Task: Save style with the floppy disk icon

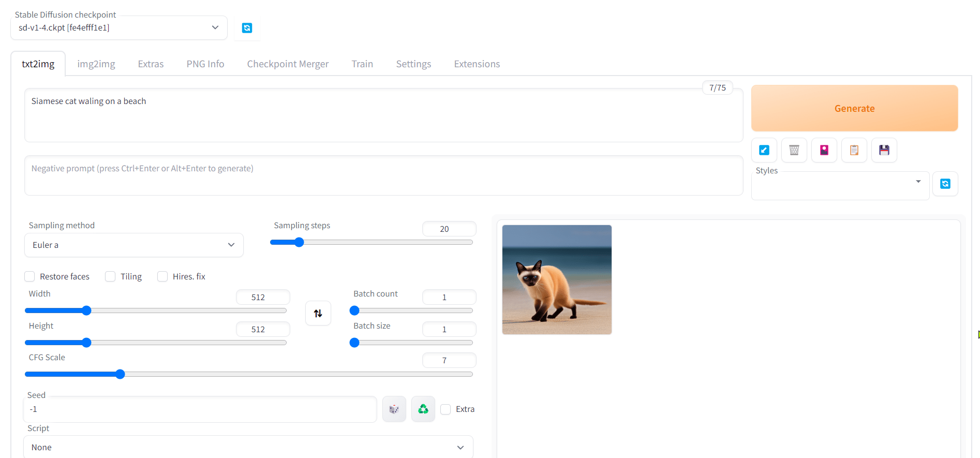Action: tap(884, 150)
